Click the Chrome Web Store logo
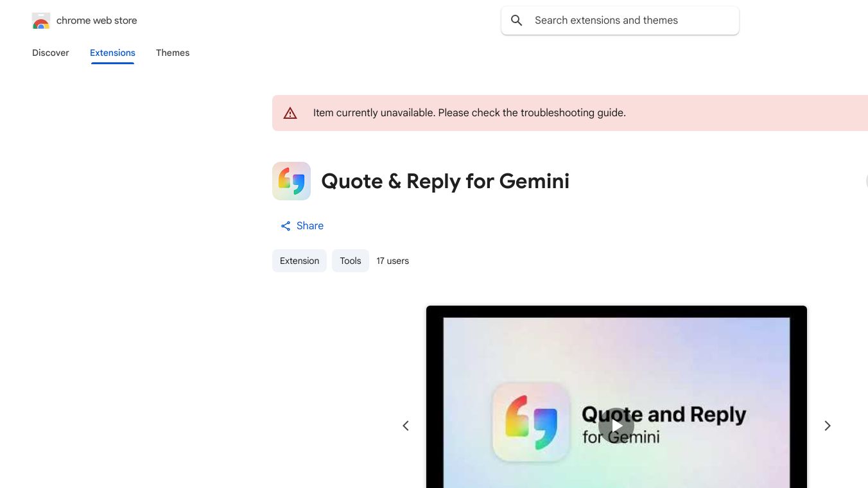This screenshot has width=868, height=488. coord(40,20)
